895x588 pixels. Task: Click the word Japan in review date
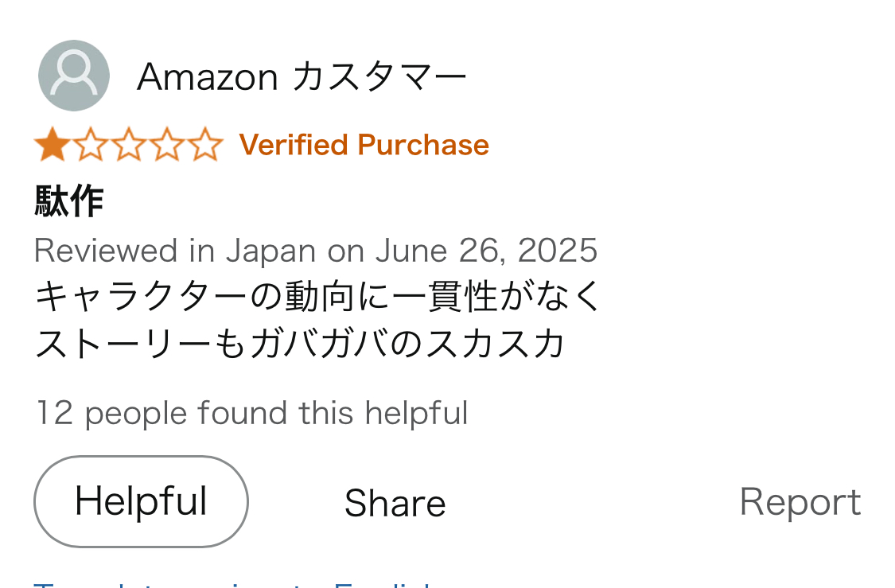tap(271, 251)
